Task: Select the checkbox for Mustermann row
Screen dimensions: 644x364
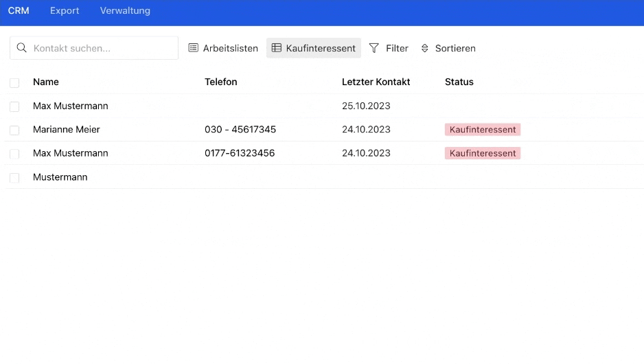Action: pyautogui.click(x=14, y=178)
